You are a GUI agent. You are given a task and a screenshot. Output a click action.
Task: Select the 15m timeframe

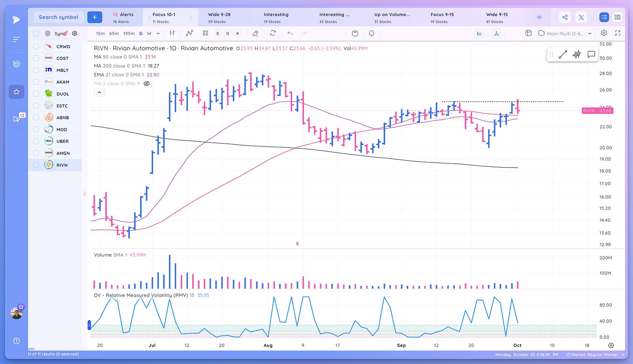pos(100,33)
